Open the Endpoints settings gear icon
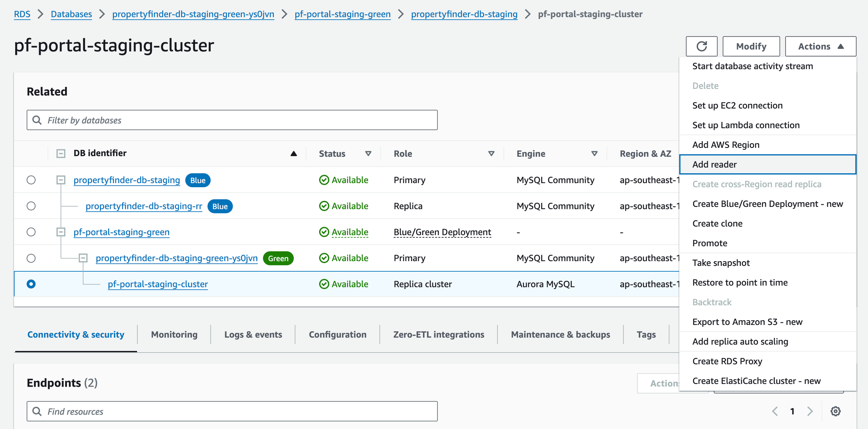Image resolution: width=868 pixels, height=429 pixels. pos(835,411)
